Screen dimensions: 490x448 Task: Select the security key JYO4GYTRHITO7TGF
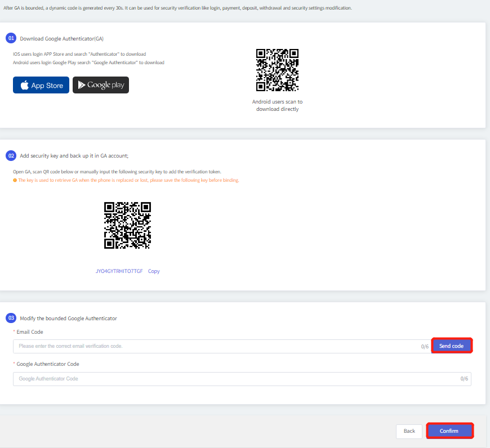(119, 271)
